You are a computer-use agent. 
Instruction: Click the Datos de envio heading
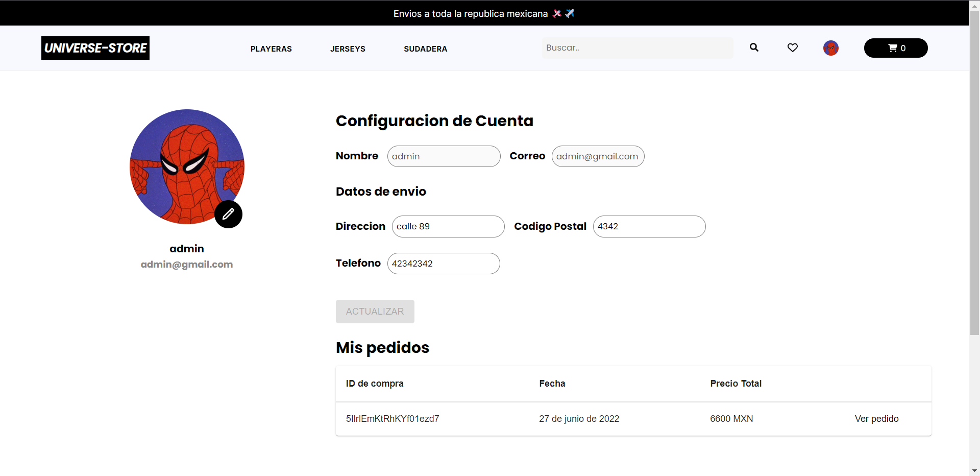coord(381,192)
